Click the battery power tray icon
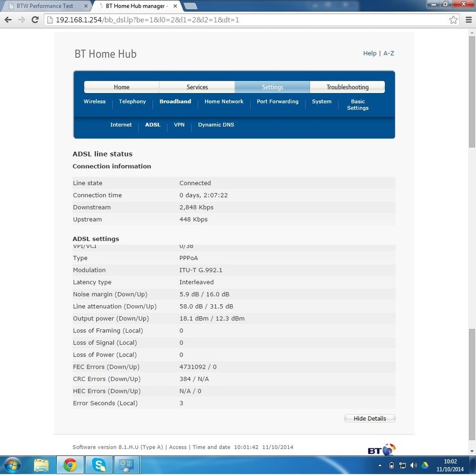The height and width of the screenshot is (475, 476). [392, 465]
